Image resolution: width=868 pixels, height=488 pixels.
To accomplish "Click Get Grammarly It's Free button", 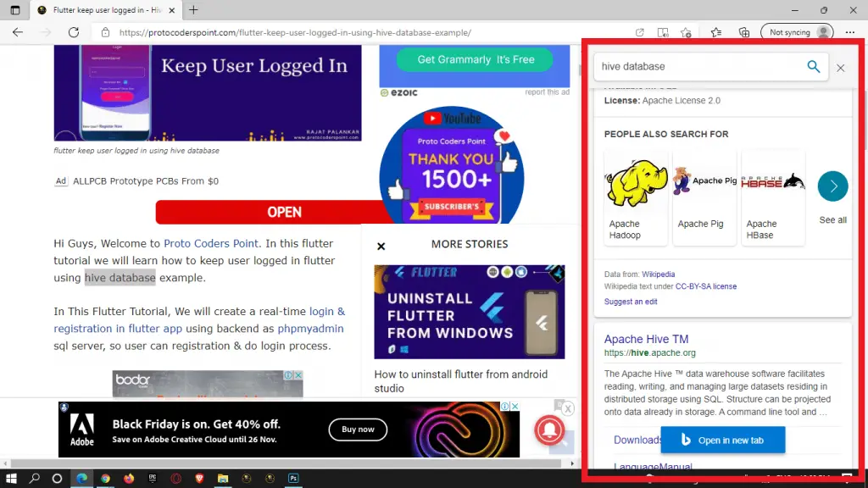I will point(475,60).
